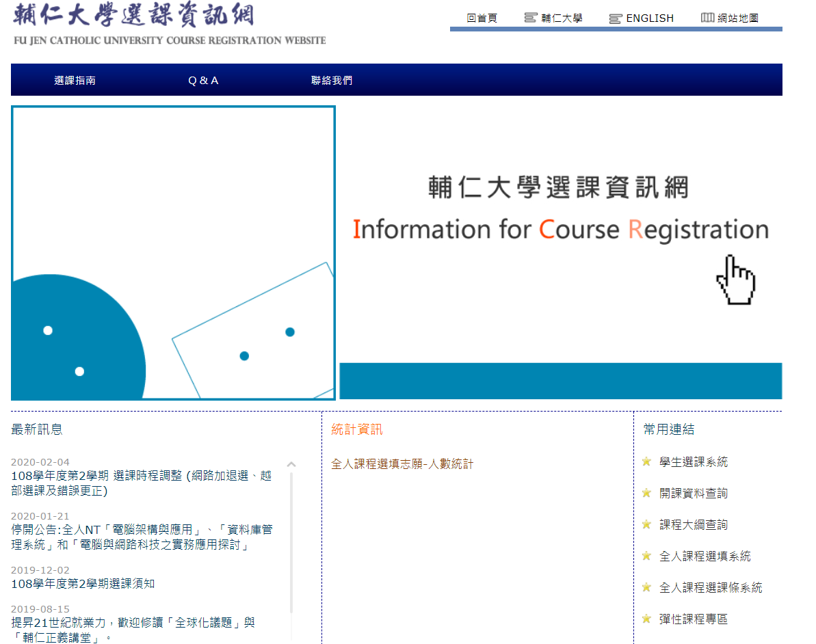
Task: Click the 2019-08-15 news date
Action: tap(40, 608)
